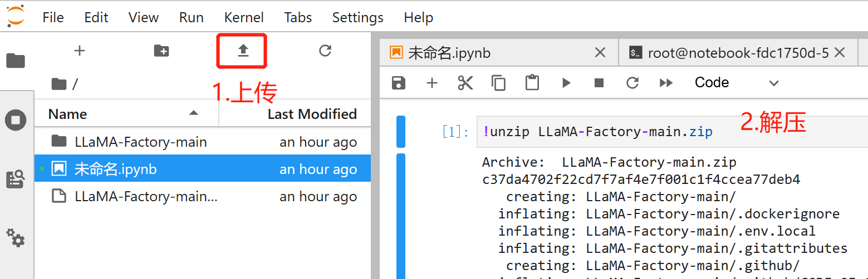Screen dimensions: 868x279
Task: Click the Upload Files icon
Action: coord(243,51)
